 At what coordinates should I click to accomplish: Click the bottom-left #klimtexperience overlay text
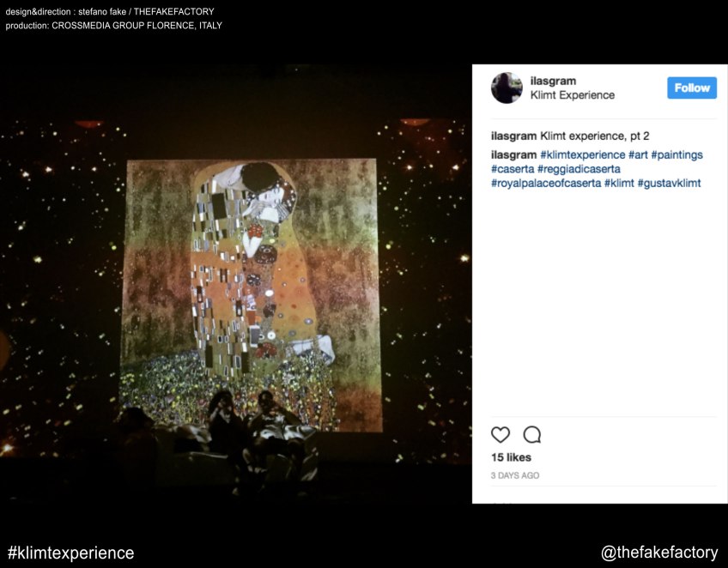point(71,553)
